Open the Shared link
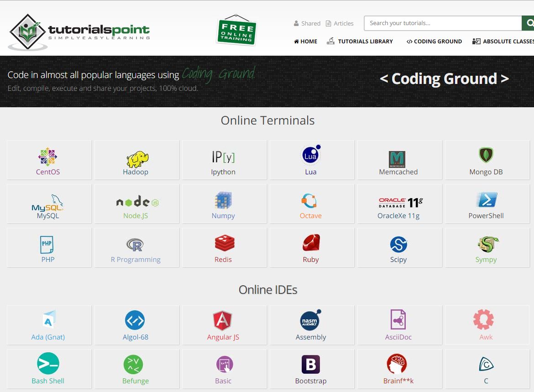 tap(307, 23)
